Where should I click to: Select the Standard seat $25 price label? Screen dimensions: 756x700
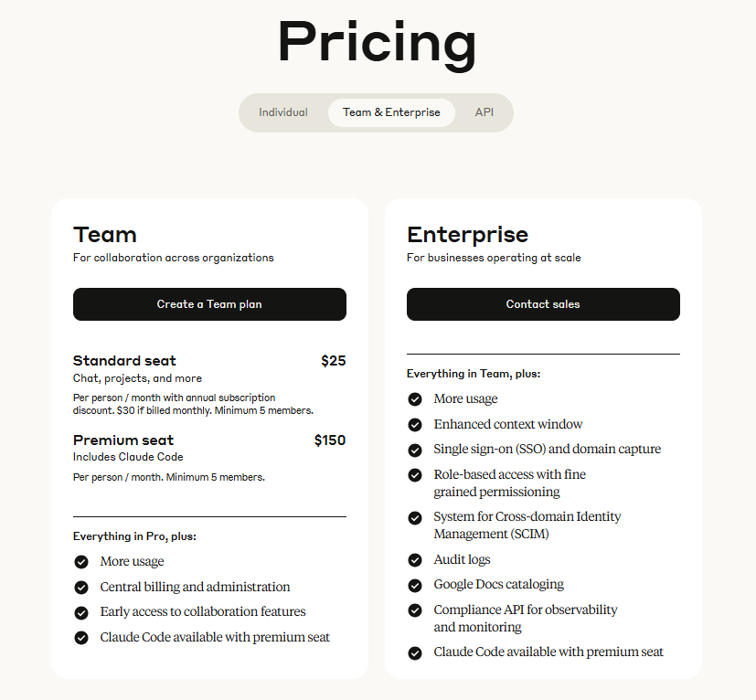(333, 360)
